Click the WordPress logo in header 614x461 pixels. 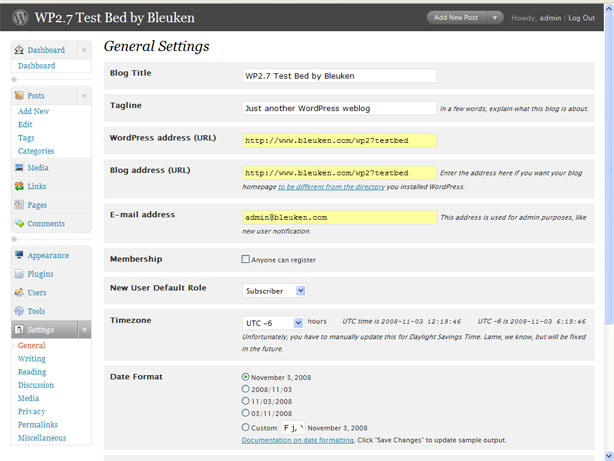click(x=20, y=18)
